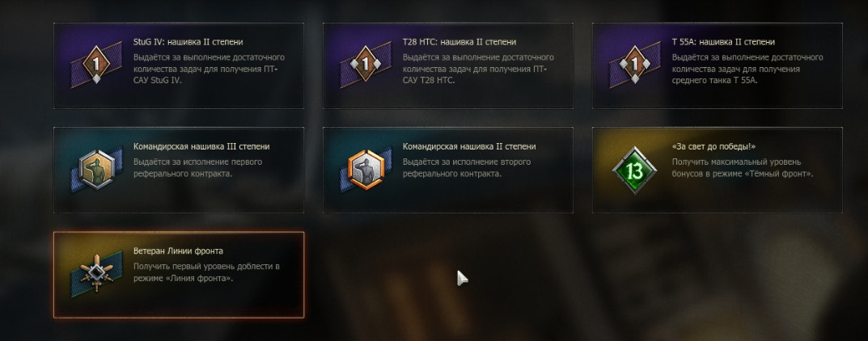Click the T28 HTC badge description text
The height and width of the screenshot is (341, 868).
coord(478,69)
